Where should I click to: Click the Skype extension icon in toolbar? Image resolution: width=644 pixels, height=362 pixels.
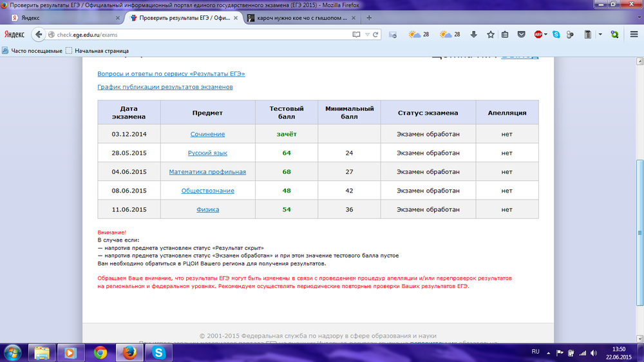tap(555, 34)
